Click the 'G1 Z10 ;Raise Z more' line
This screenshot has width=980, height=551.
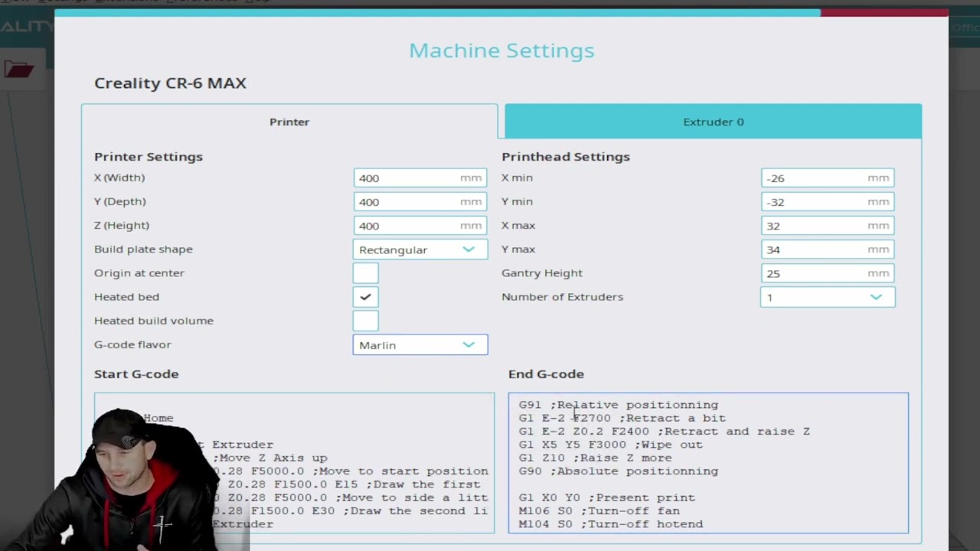pyautogui.click(x=596, y=458)
